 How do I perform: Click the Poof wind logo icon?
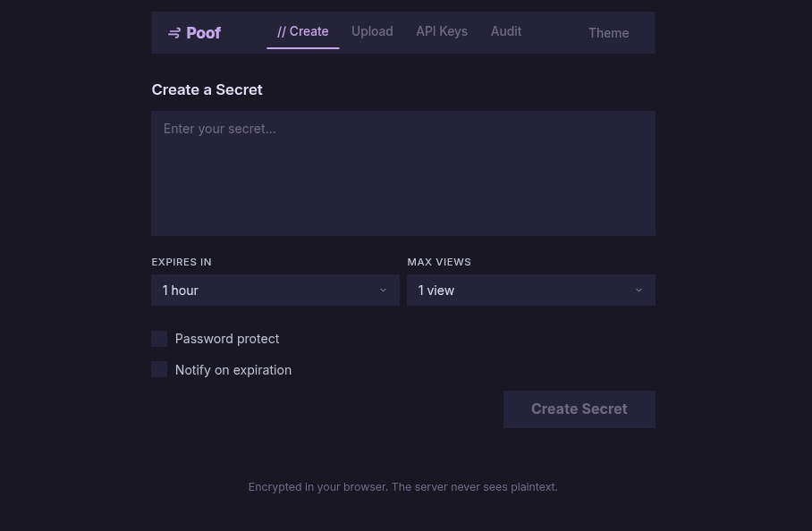point(174,33)
